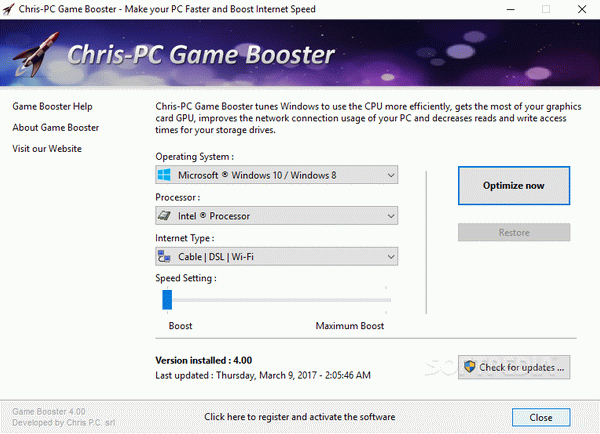The width and height of the screenshot is (600, 434).
Task: Click the network computers icon for Internet Type
Action: click(x=165, y=256)
